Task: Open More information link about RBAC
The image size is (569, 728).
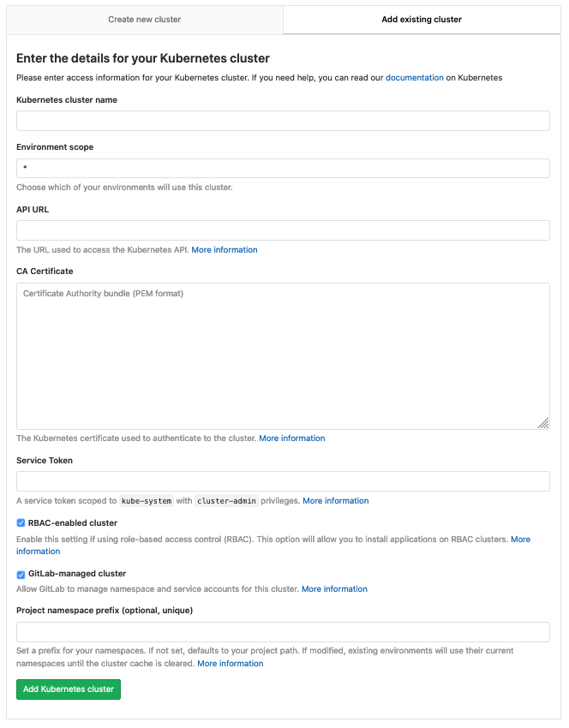Action: (x=520, y=540)
